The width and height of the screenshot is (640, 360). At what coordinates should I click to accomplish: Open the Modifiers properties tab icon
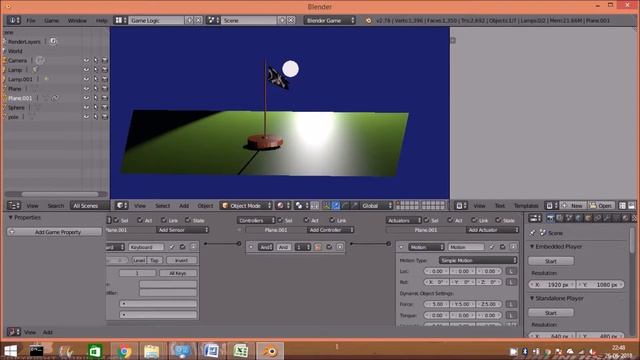(607, 218)
